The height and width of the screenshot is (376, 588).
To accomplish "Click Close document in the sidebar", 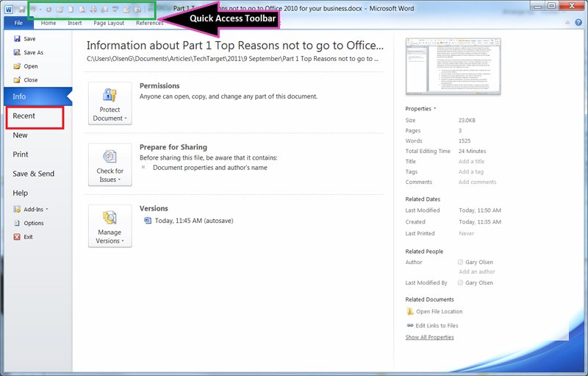I will coord(26,80).
